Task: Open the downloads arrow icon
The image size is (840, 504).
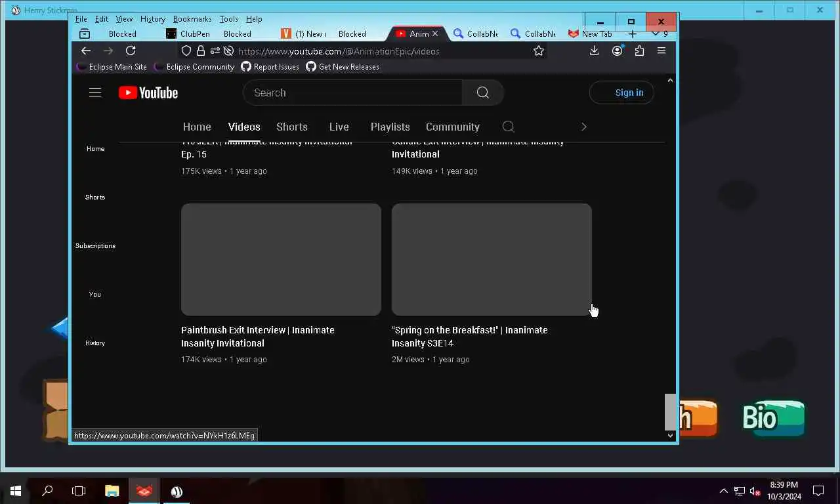Action: click(x=594, y=51)
